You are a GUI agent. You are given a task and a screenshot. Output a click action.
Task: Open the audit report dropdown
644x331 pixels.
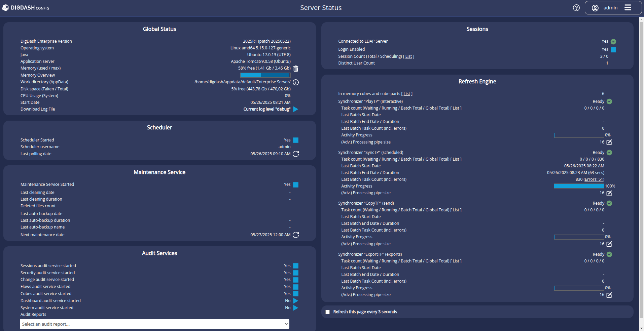(x=155, y=324)
